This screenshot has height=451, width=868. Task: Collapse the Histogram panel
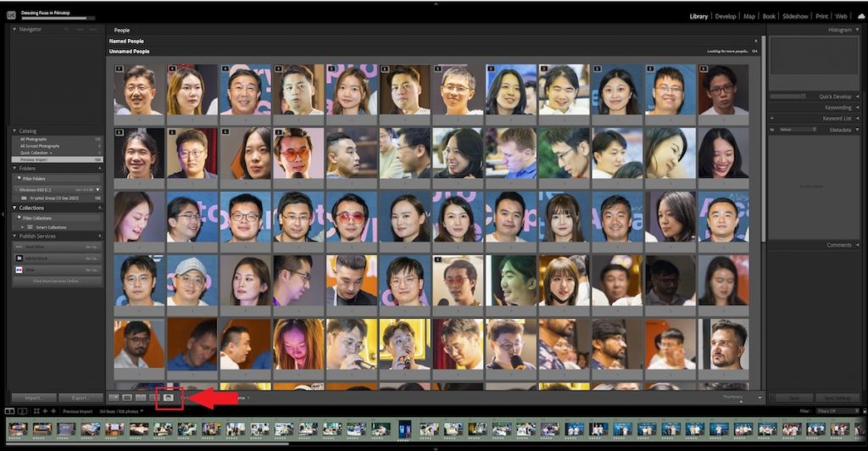click(858, 30)
